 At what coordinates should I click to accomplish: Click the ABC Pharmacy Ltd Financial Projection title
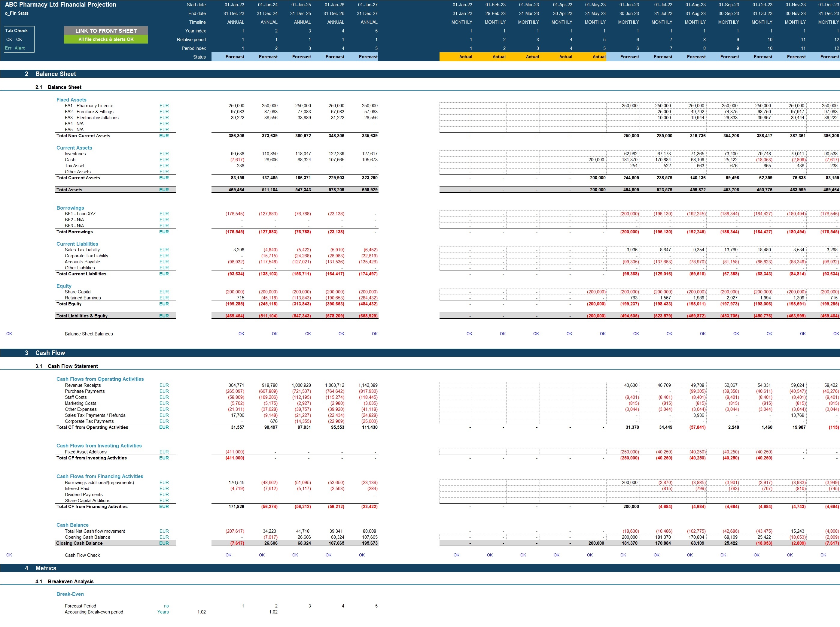[x=61, y=5]
